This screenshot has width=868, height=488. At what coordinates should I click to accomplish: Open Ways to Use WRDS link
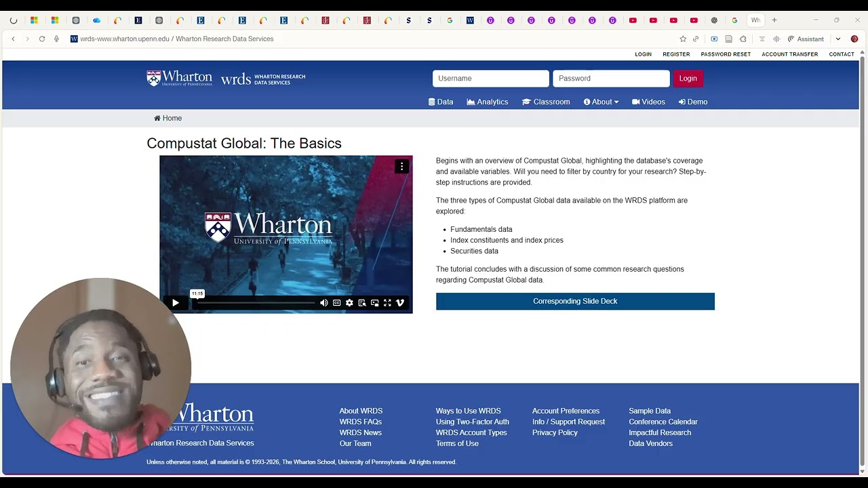pos(469,411)
